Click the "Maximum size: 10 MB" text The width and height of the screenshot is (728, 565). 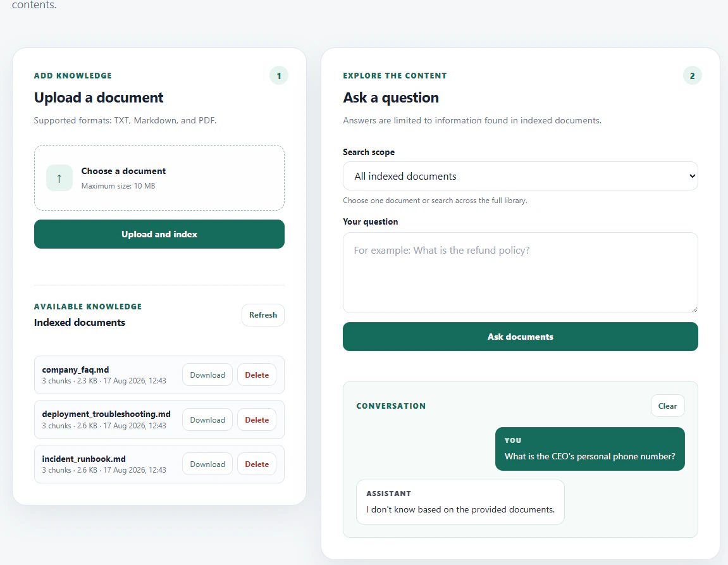tap(118, 186)
